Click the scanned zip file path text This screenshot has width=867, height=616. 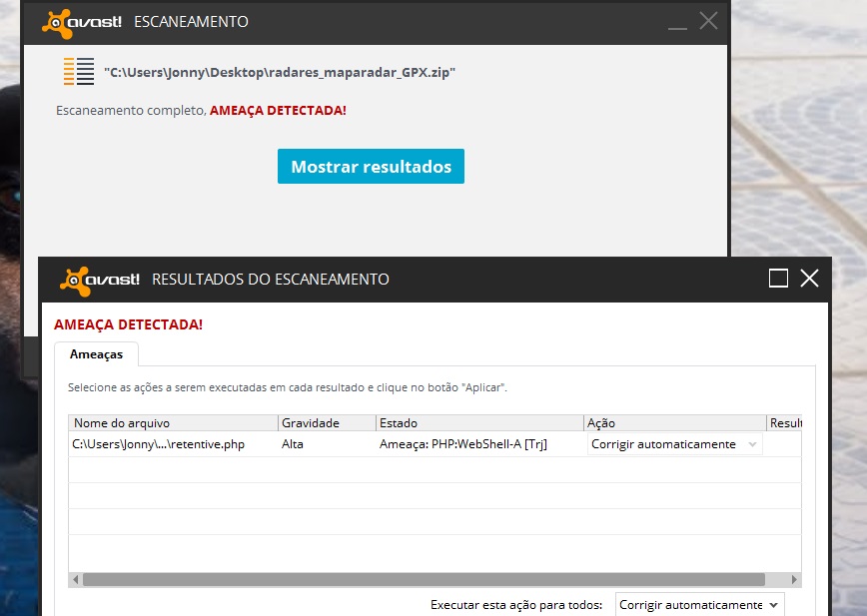point(280,72)
